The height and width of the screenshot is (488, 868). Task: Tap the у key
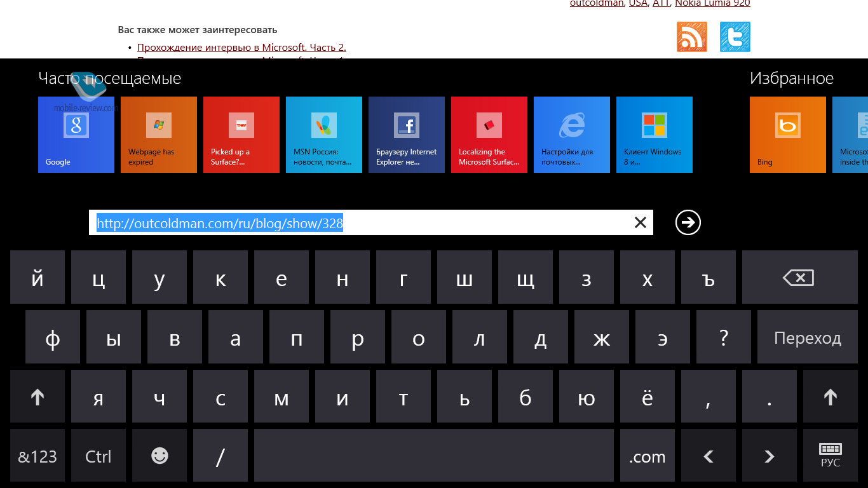click(159, 277)
